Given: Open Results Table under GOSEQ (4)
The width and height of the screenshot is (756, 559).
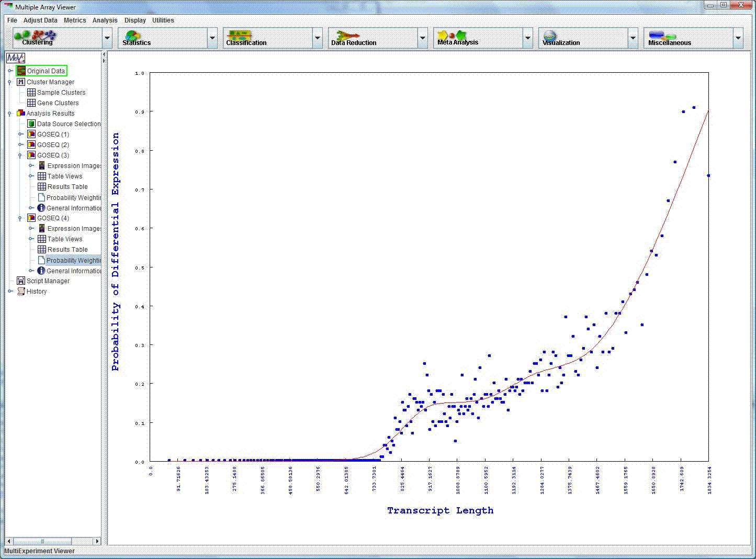Looking at the screenshot, I should (67, 250).
